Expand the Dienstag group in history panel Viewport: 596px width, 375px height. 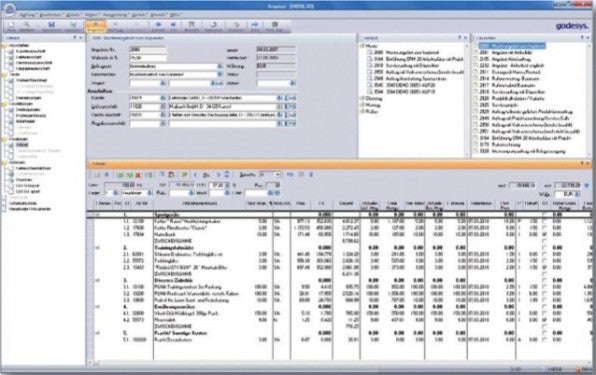[x=362, y=98]
